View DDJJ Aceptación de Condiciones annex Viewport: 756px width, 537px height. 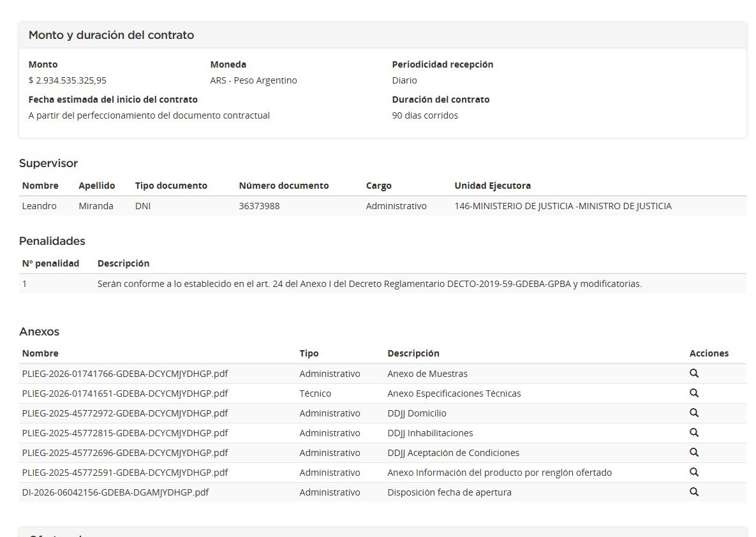694,452
